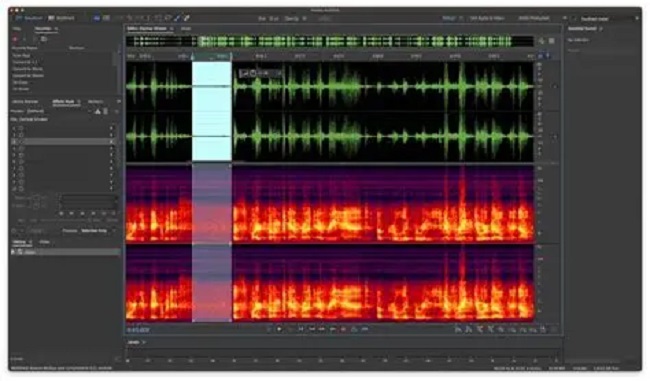Toggle the right channel enable button
Viewport: 650px width, 381px height.
pyautogui.click(x=556, y=136)
